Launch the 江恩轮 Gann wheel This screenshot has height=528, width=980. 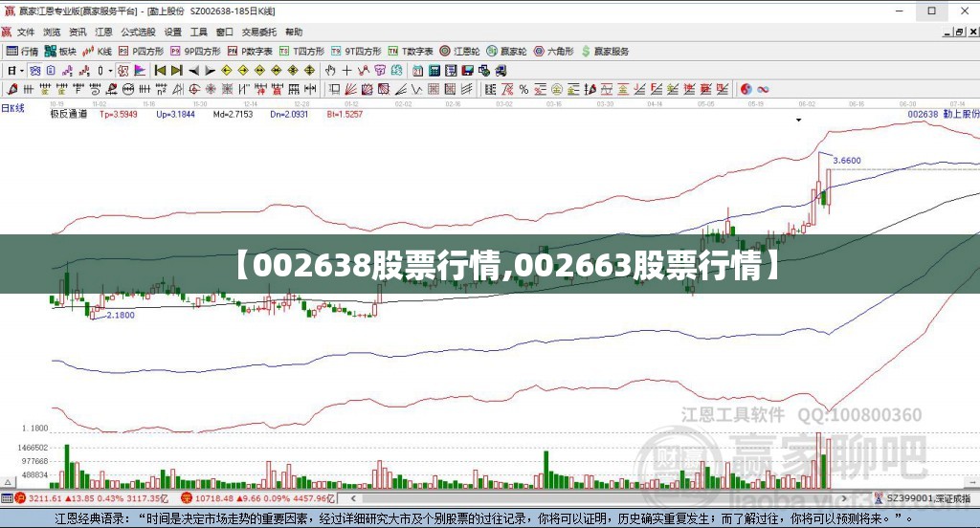pos(460,52)
